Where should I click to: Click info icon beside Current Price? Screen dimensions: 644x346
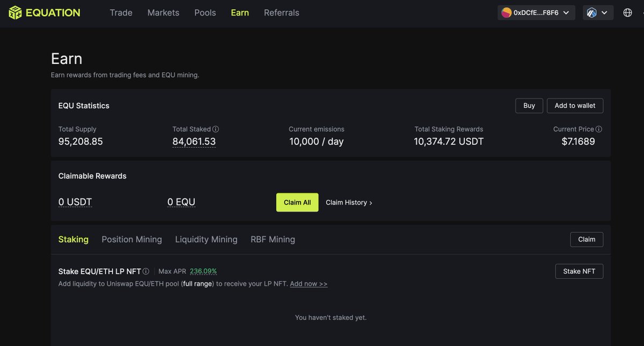click(599, 129)
